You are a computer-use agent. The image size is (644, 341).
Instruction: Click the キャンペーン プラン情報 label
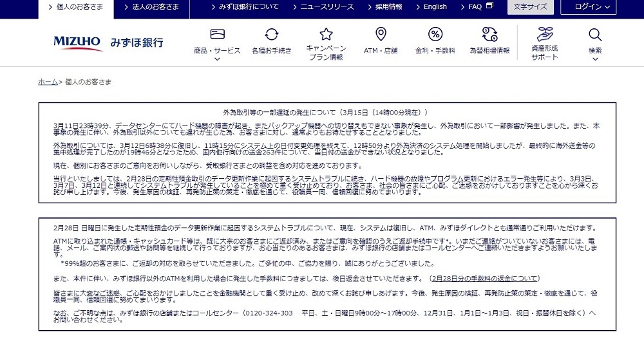(326, 53)
